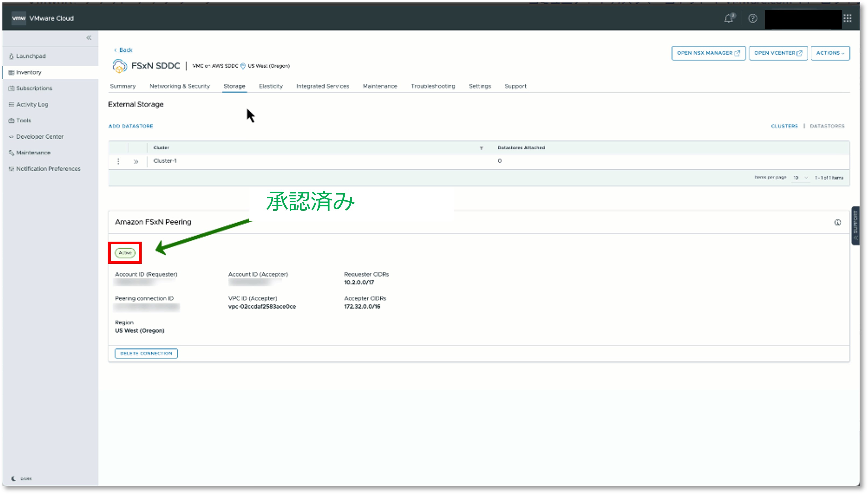
Task: Expand the Cluster-1 row details
Action: 136,161
